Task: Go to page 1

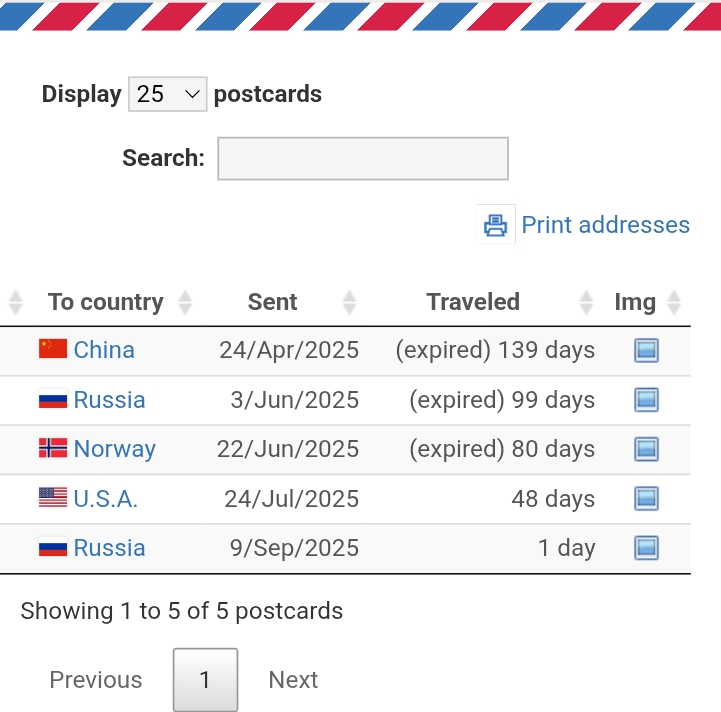Action: [205, 680]
